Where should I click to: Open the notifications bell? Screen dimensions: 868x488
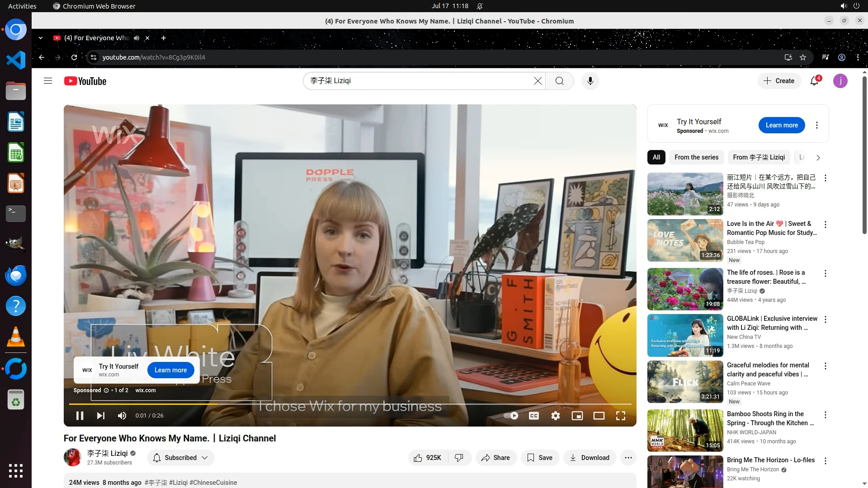pos(814,81)
